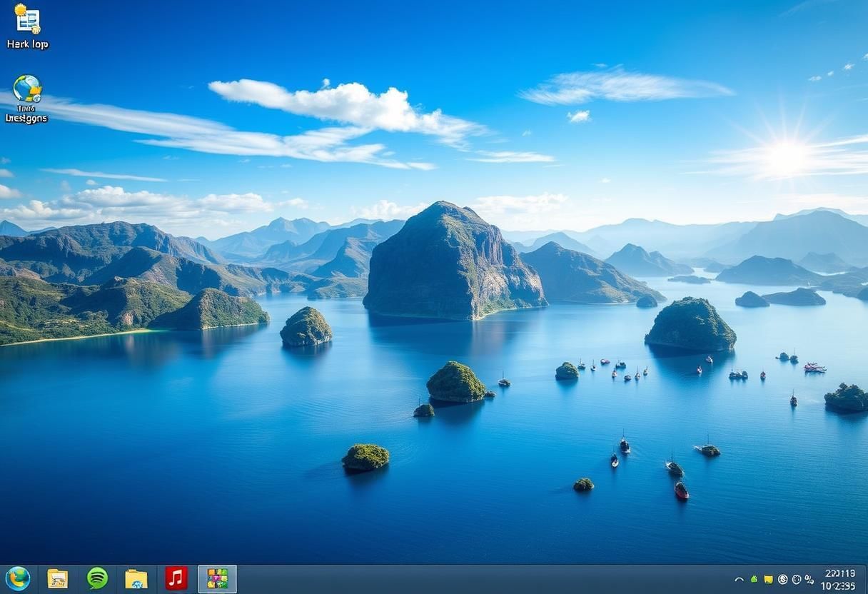The height and width of the screenshot is (594, 868).
Task: Click the round clock-like tray icon
Action: 797,579
